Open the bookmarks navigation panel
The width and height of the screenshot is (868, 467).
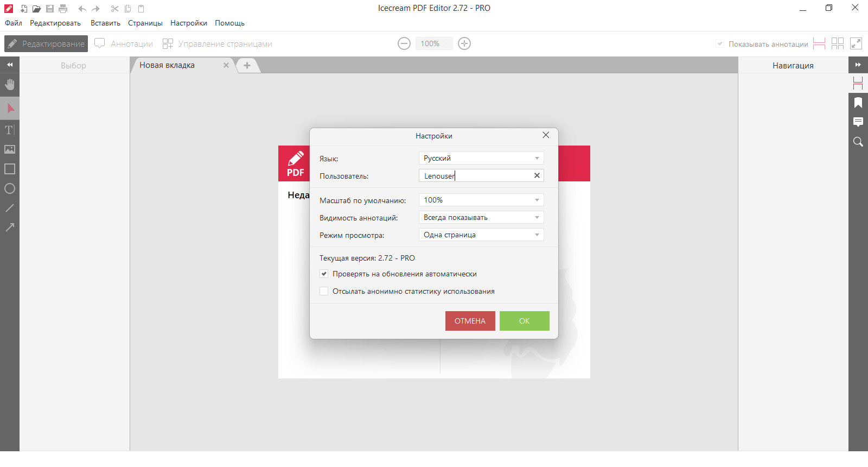(x=858, y=103)
